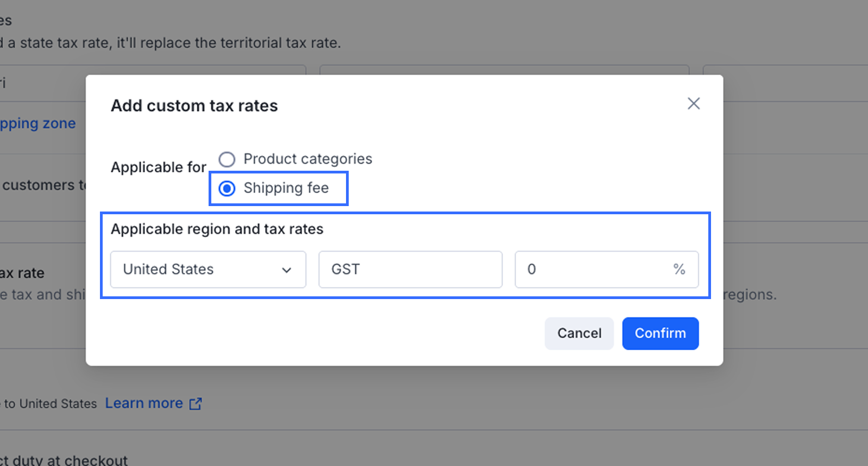Viewport: 868px width, 466px height.
Task: Click the partially visible shipping zone link
Action: (37, 123)
